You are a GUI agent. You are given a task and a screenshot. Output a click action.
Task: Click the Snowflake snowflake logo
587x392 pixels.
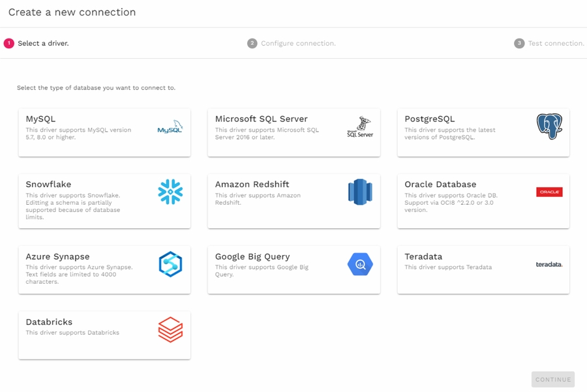170,192
